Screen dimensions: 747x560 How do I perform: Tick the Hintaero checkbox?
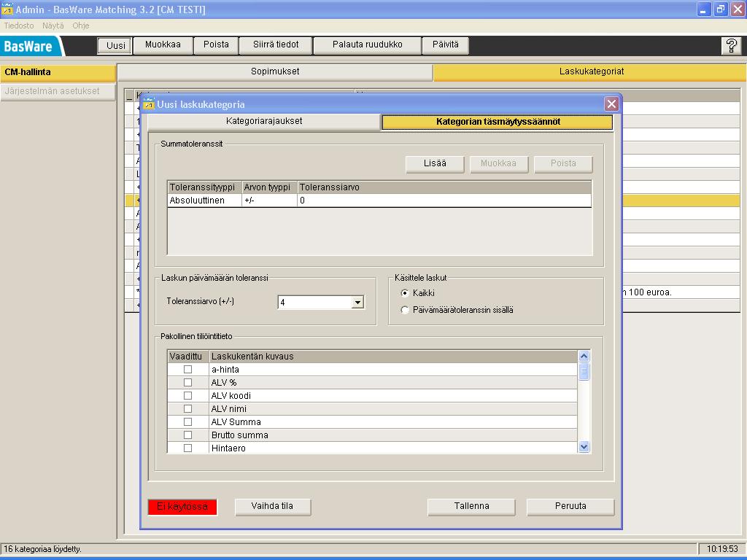pos(187,448)
